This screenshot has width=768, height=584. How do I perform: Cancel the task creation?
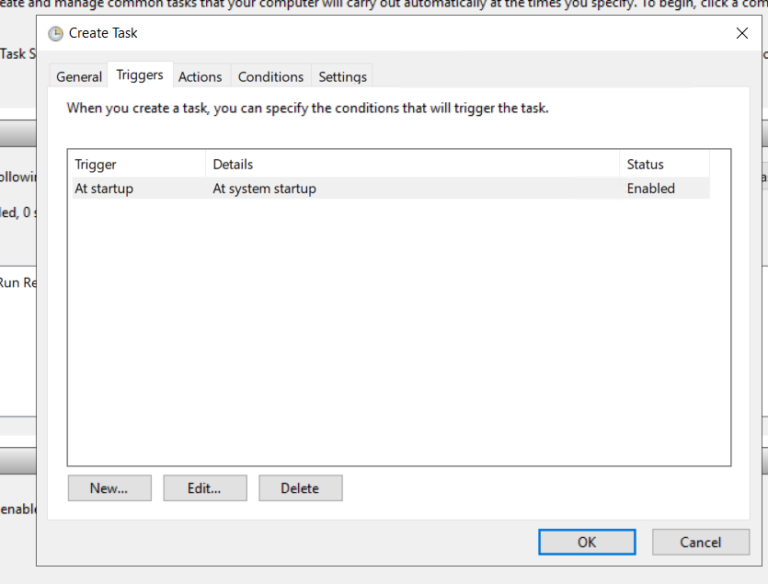pyautogui.click(x=700, y=542)
